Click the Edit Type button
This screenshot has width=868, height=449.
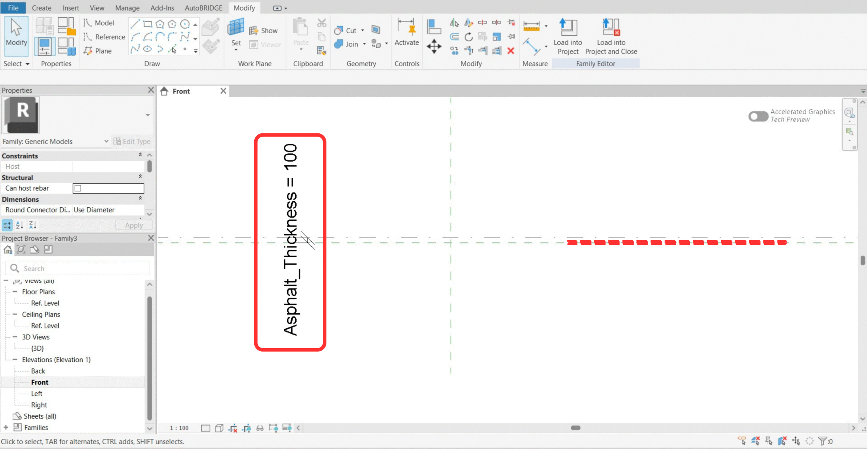[x=132, y=142]
